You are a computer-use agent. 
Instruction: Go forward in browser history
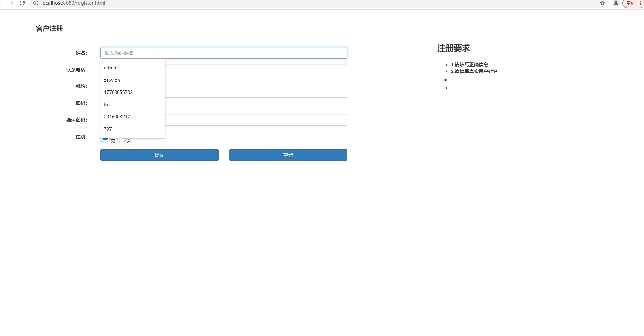click(x=11, y=3)
